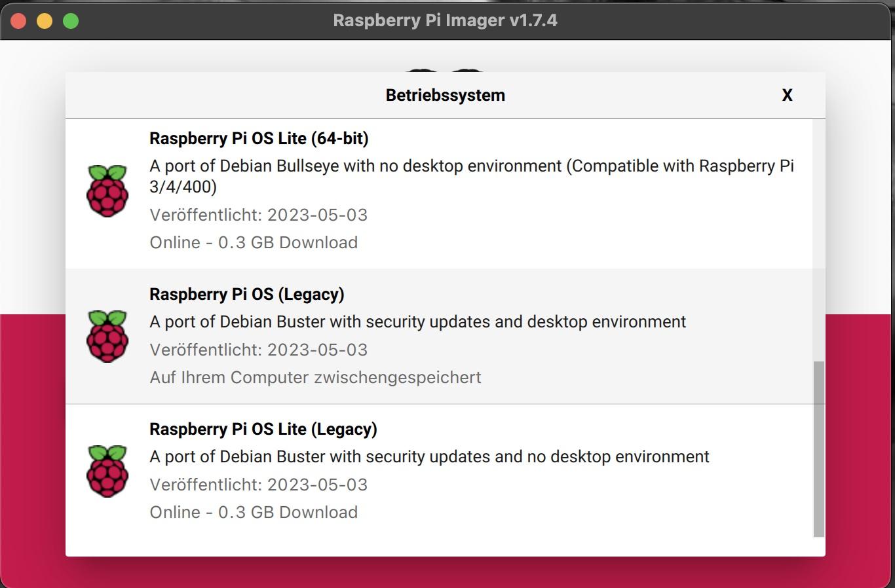
Task: Click the Raspberry Pi OS Lite (Legacy) raspberry icon
Action: point(107,471)
